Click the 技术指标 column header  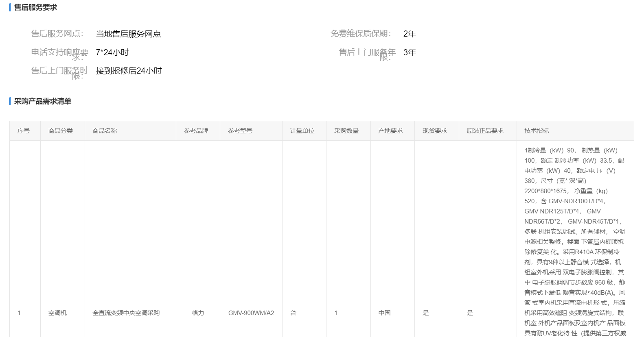[537, 131]
